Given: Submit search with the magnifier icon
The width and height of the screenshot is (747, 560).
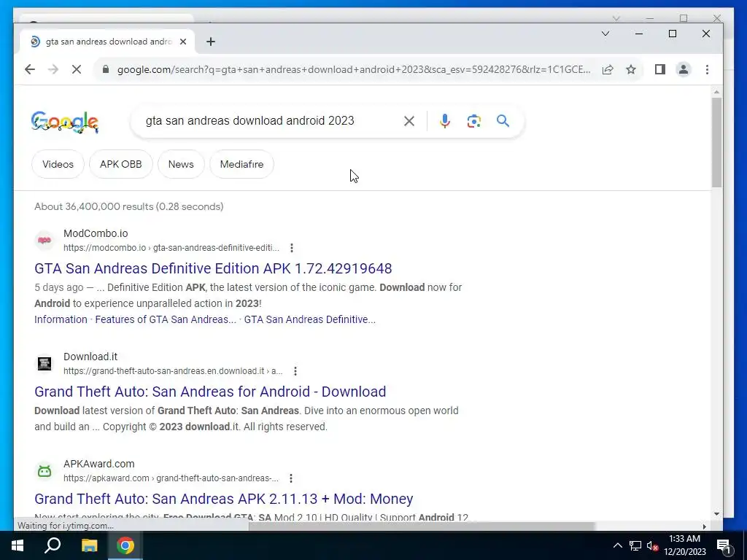Looking at the screenshot, I should [x=503, y=121].
